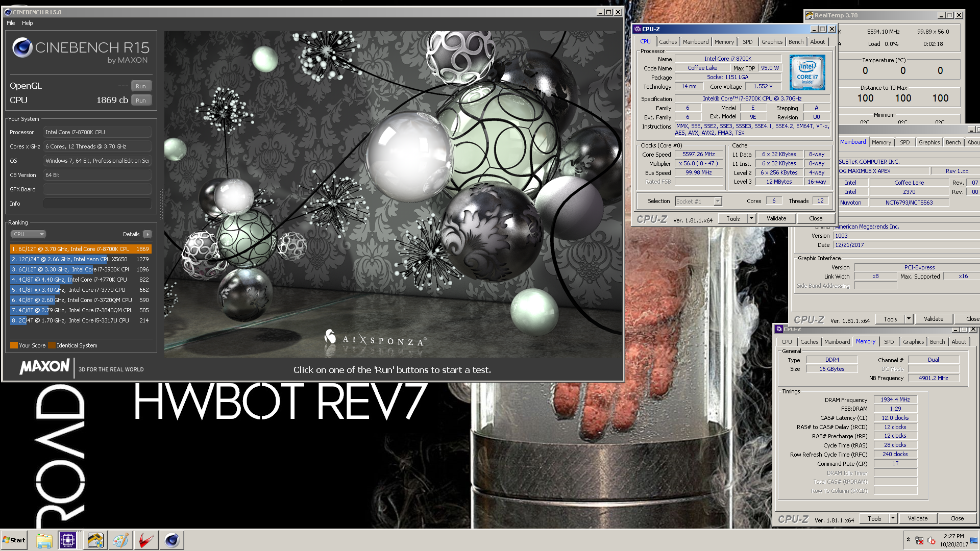Open the Paint palette taskbar icon
980x551 pixels.
[x=120, y=540]
